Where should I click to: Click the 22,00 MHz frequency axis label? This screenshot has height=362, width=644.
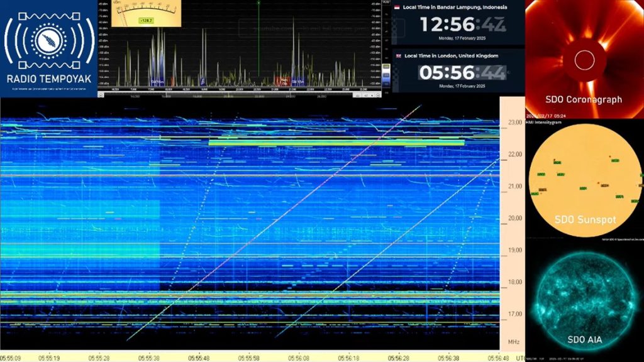(x=515, y=155)
